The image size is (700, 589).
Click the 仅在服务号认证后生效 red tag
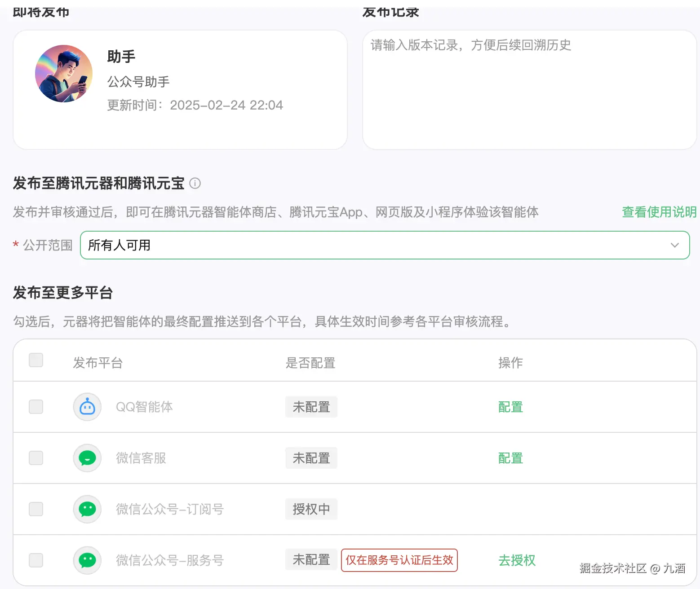[x=399, y=560]
